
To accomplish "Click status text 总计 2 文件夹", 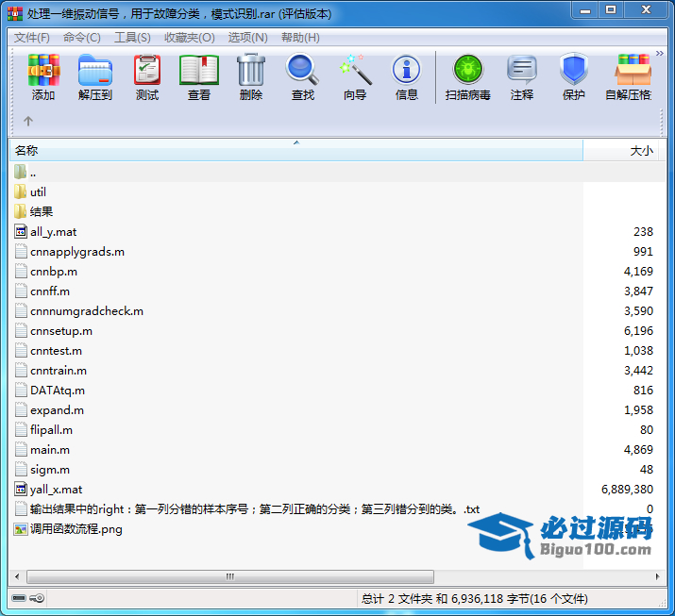I will click(x=397, y=599).
